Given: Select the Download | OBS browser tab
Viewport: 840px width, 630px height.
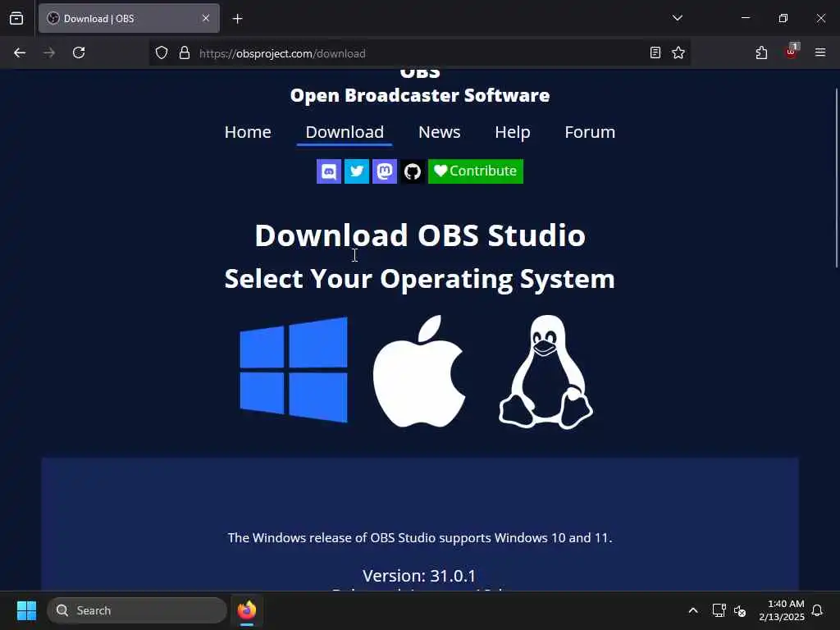Looking at the screenshot, I should click(x=129, y=19).
